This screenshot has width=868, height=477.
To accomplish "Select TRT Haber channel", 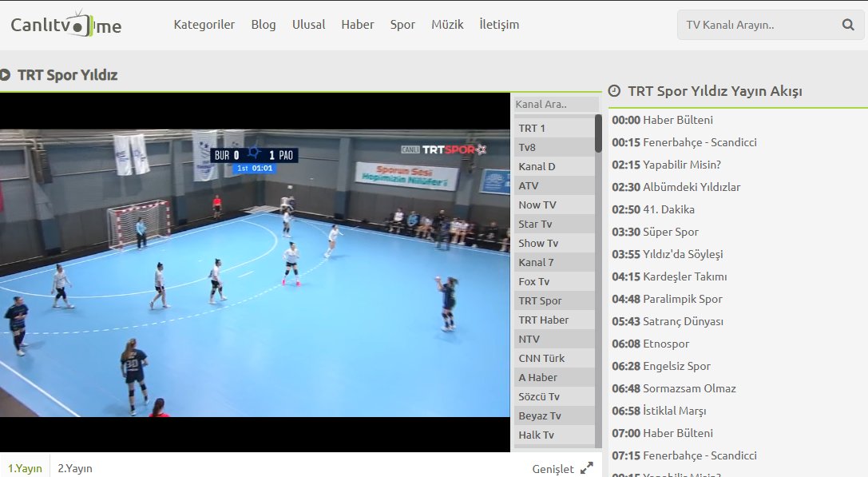I will click(x=554, y=320).
